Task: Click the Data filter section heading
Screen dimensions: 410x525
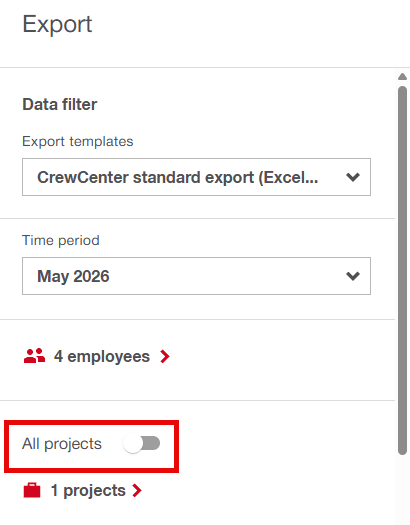Action: point(60,104)
